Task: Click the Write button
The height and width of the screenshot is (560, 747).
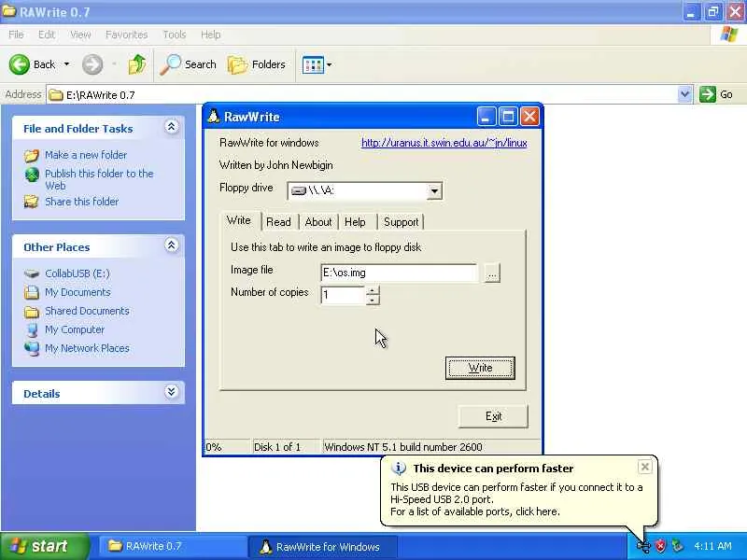Action: point(480,368)
